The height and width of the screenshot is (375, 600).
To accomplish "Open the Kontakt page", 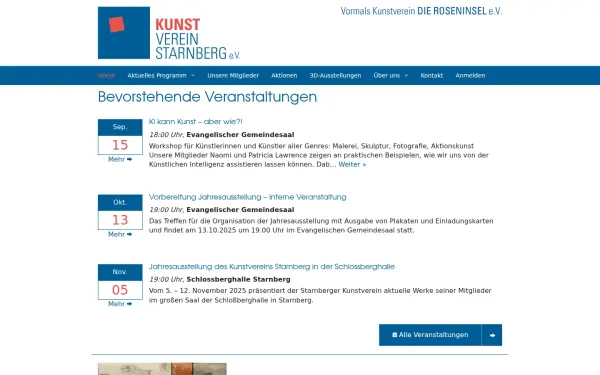I will (x=432, y=75).
